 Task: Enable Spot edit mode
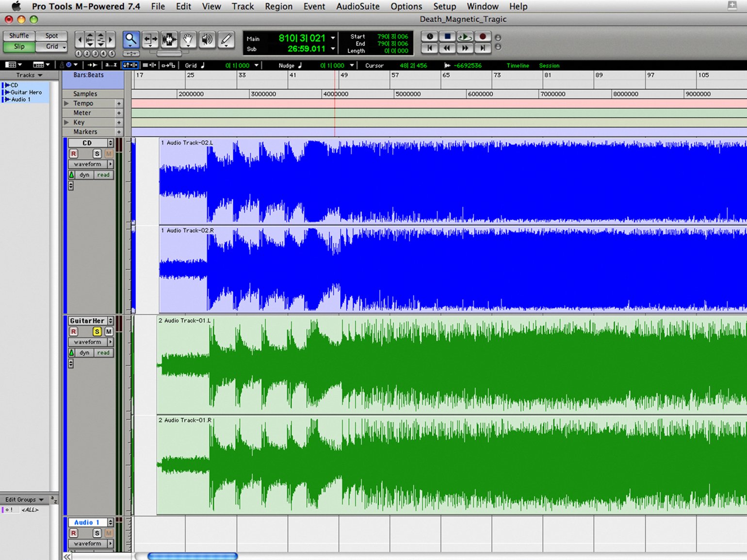51,36
